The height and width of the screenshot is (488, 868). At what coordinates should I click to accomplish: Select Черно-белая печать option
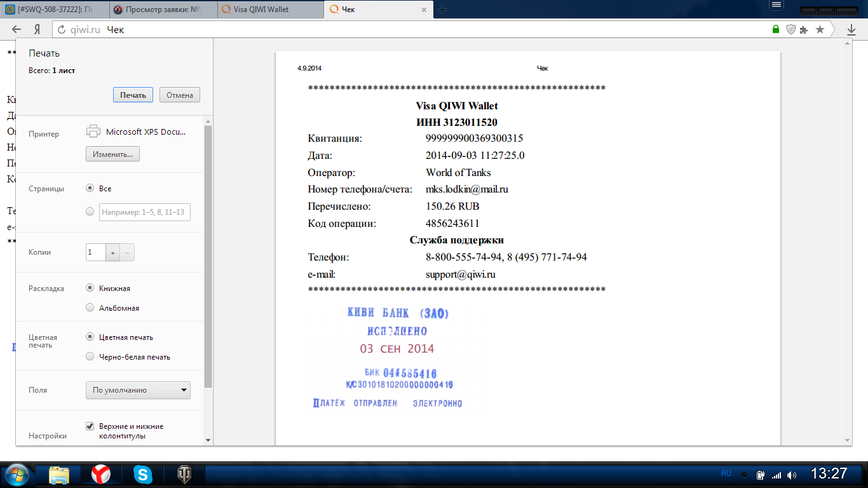tap(90, 356)
